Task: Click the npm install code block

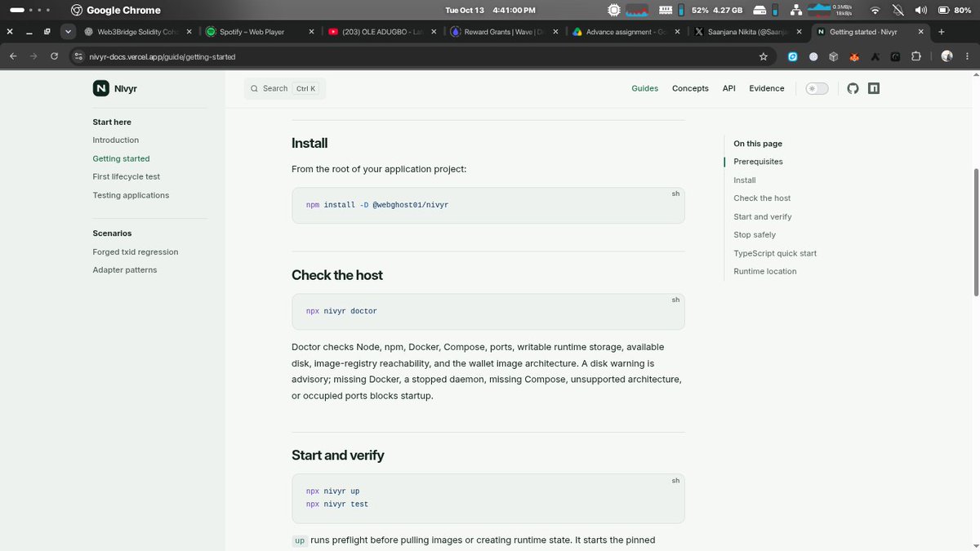Action: point(488,205)
